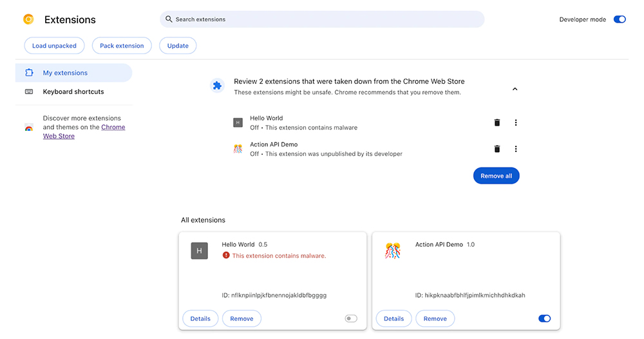Click 'Review 2 extensions' heading text
644x339 pixels.
pyautogui.click(x=349, y=81)
